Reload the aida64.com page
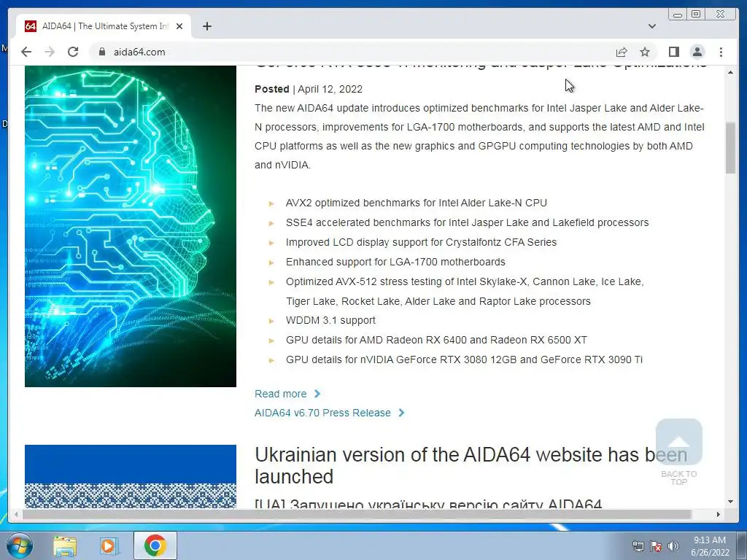The image size is (747, 560). click(73, 52)
